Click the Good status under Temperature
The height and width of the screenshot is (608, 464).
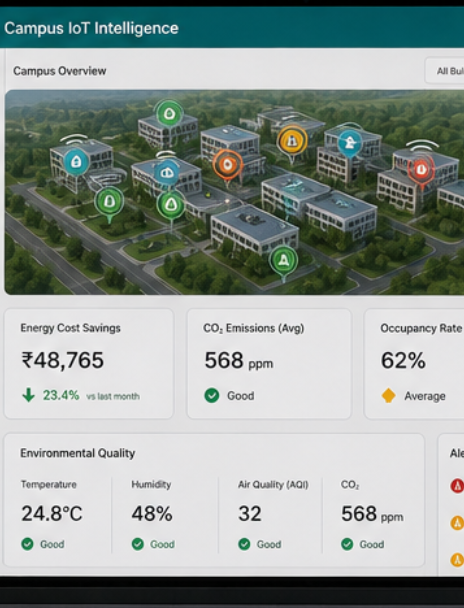click(52, 544)
